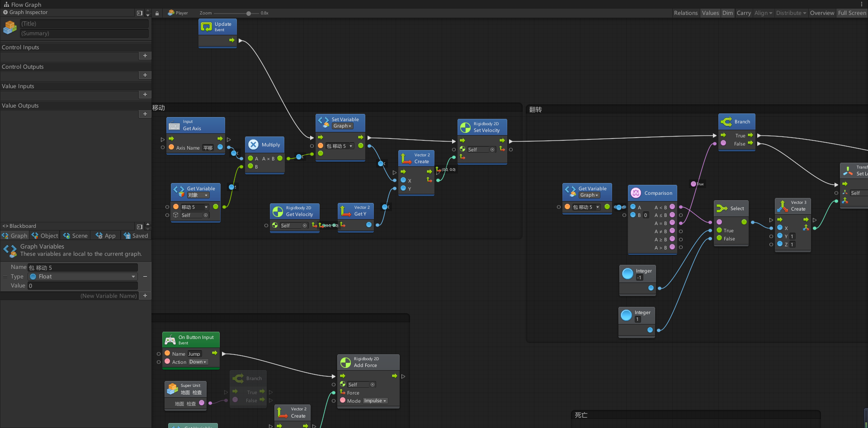This screenshot has width=868, height=428.
Task: Add the new graph variable
Action: click(145, 296)
